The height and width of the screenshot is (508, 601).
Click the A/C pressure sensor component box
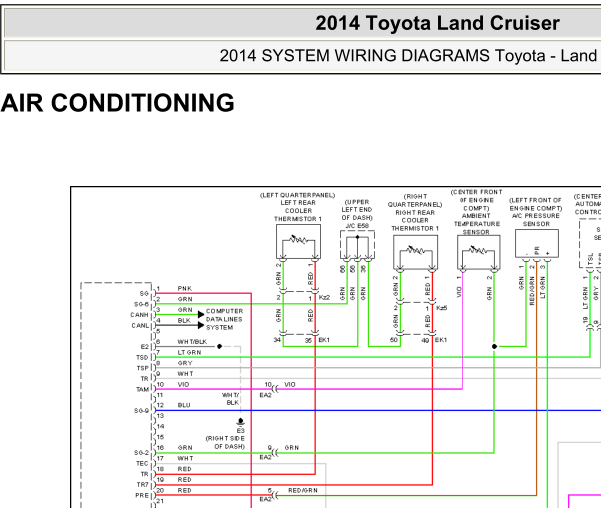[x=537, y=243]
